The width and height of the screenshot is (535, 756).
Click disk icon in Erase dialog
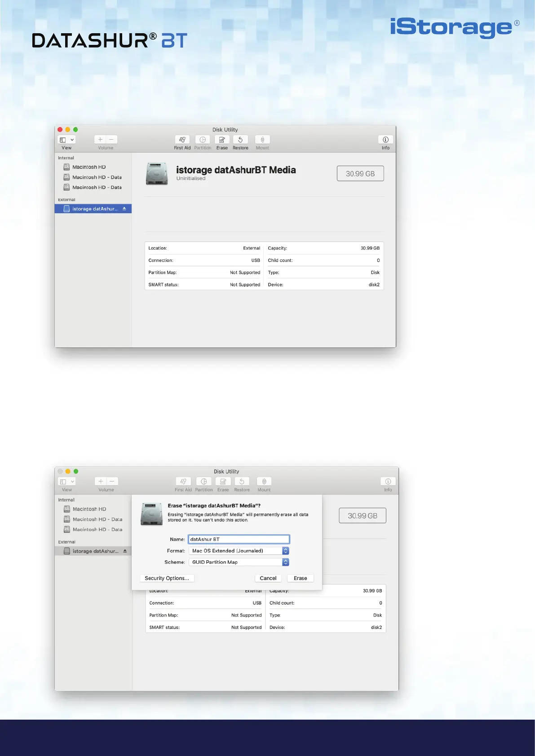coord(151,514)
